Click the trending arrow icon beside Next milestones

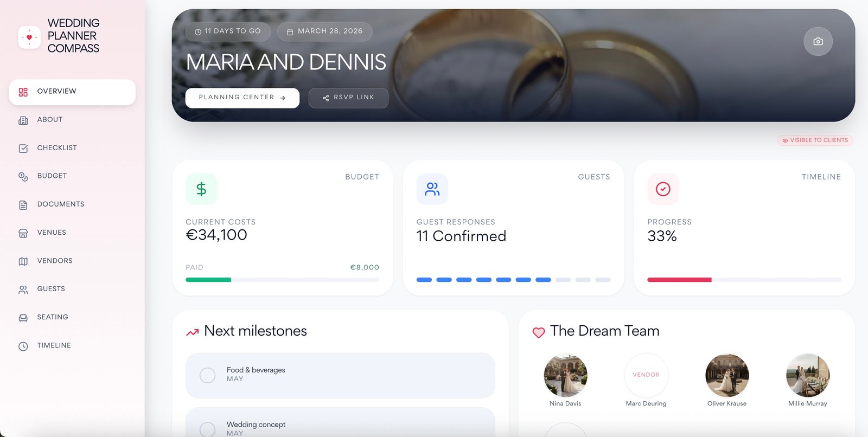[x=192, y=332]
